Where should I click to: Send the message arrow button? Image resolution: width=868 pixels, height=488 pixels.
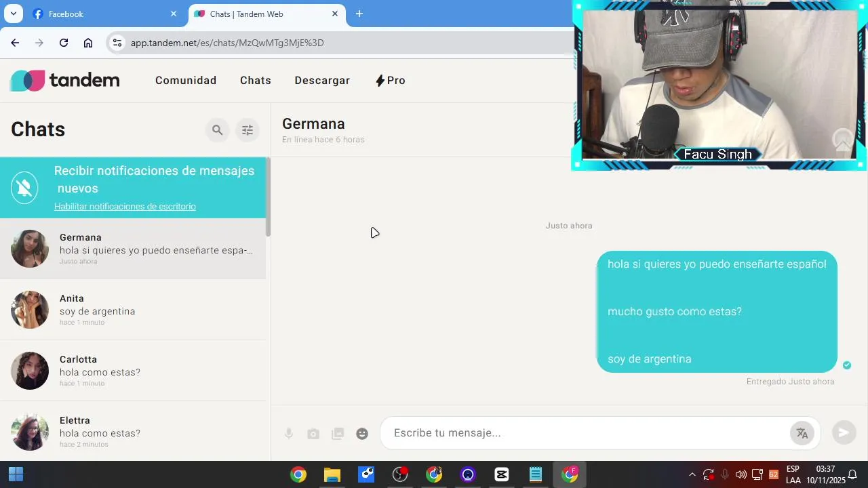pyautogui.click(x=844, y=432)
